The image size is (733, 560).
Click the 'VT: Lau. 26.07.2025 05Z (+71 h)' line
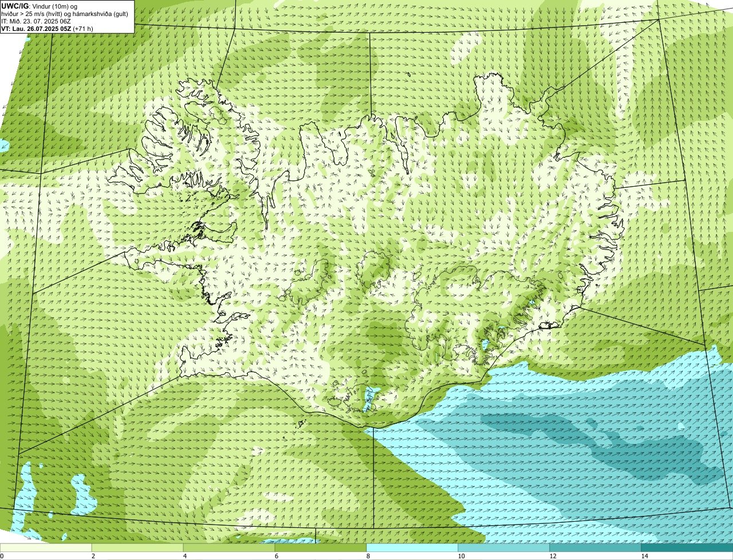point(47,29)
